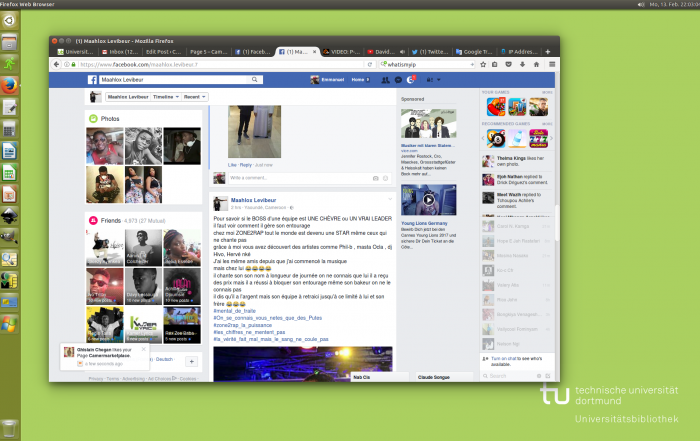The image size is (700, 441).
Task: Click the Like link under the photo
Action: click(232, 164)
